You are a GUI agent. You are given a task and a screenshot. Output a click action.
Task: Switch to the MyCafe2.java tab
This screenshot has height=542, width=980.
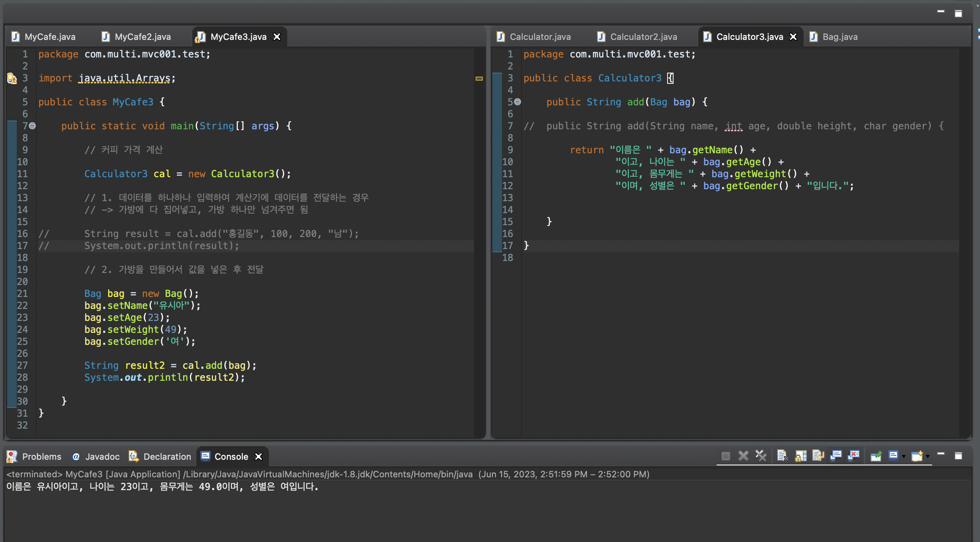tap(142, 37)
